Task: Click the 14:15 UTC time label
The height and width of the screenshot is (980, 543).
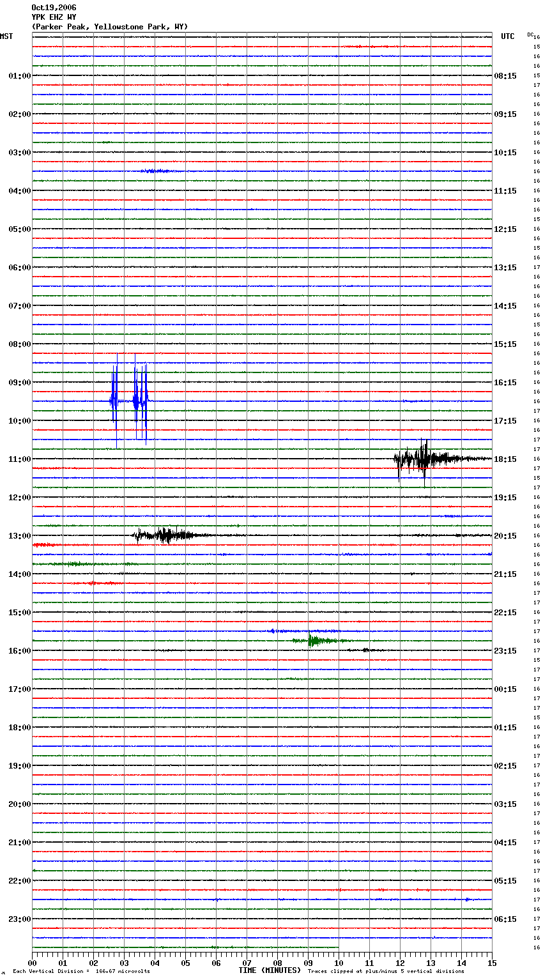Action: coord(505,306)
